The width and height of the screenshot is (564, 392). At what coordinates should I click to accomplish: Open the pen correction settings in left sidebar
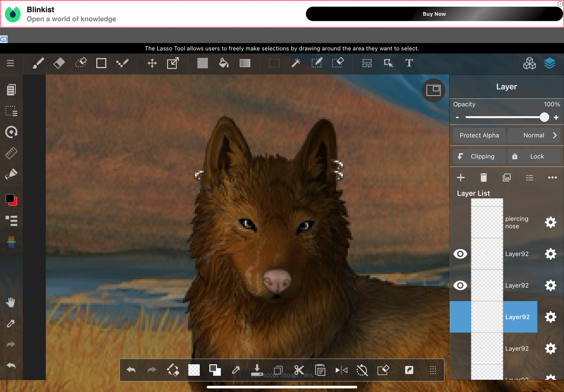coord(11,174)
